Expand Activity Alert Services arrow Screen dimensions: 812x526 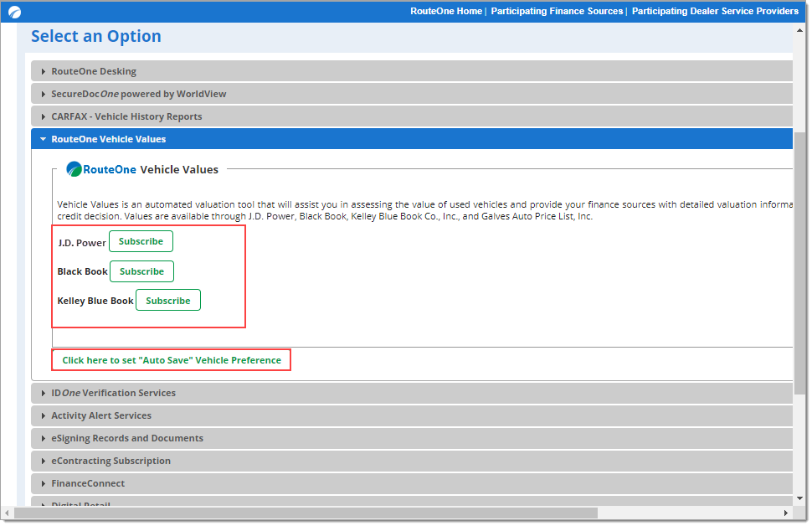point(43,416)
